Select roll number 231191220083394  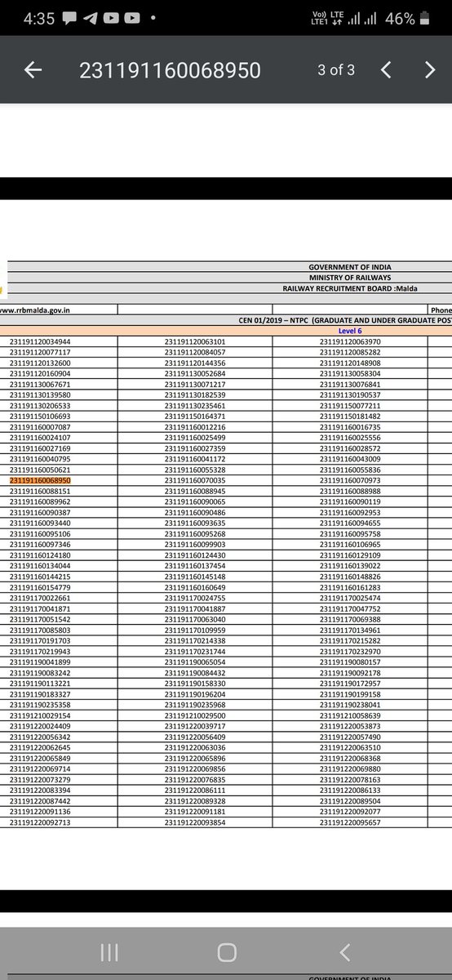(40, 791)
